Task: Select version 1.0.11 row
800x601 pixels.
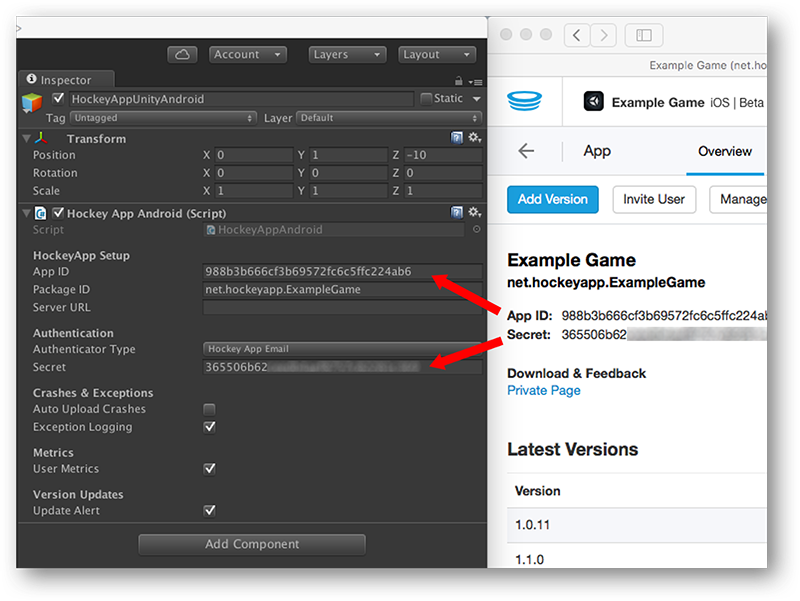Action: [637, 525]
